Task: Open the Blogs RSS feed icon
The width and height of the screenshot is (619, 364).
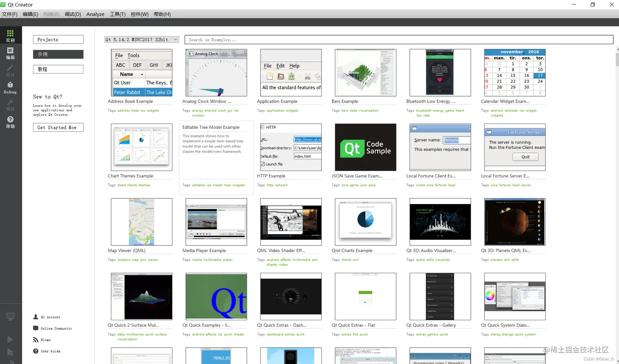Action: (36, 340)
